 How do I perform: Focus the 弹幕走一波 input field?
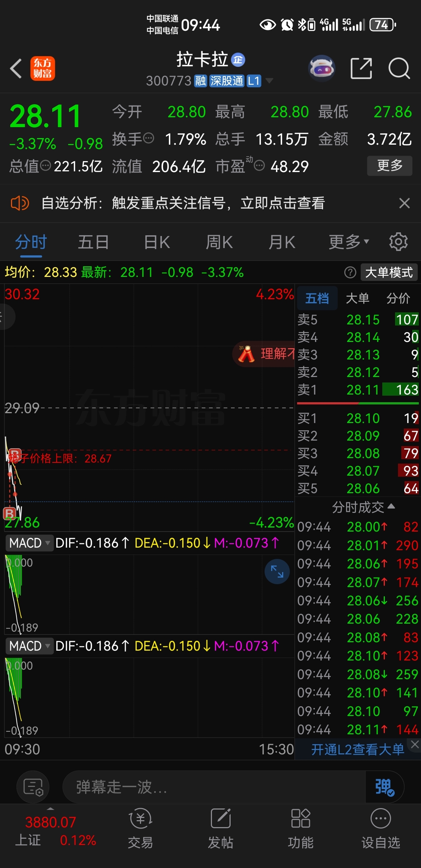pyautogui.click(x=214, y=787)
